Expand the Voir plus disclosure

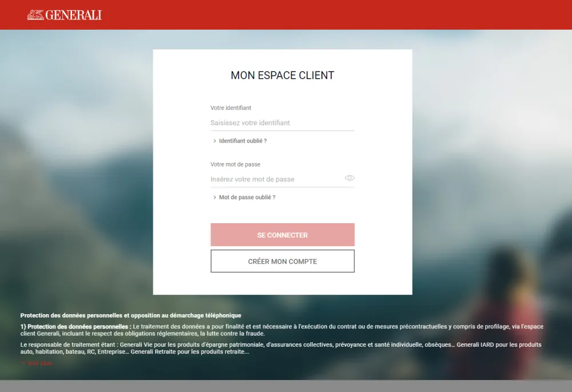coord(37,363)
